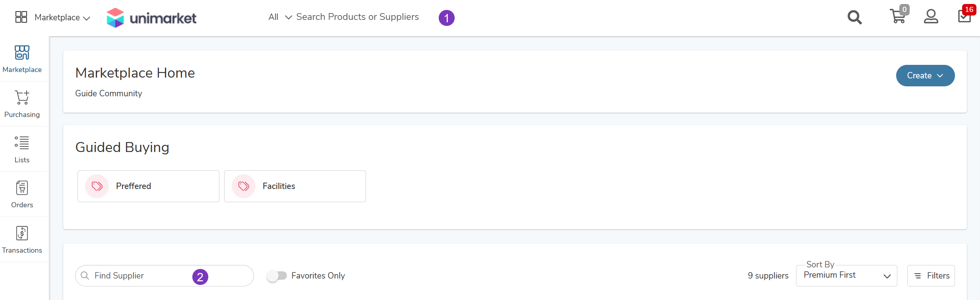Expand the Create button menu
The width and height of the screenshot is (980, 300).
(x=925, y=76)
